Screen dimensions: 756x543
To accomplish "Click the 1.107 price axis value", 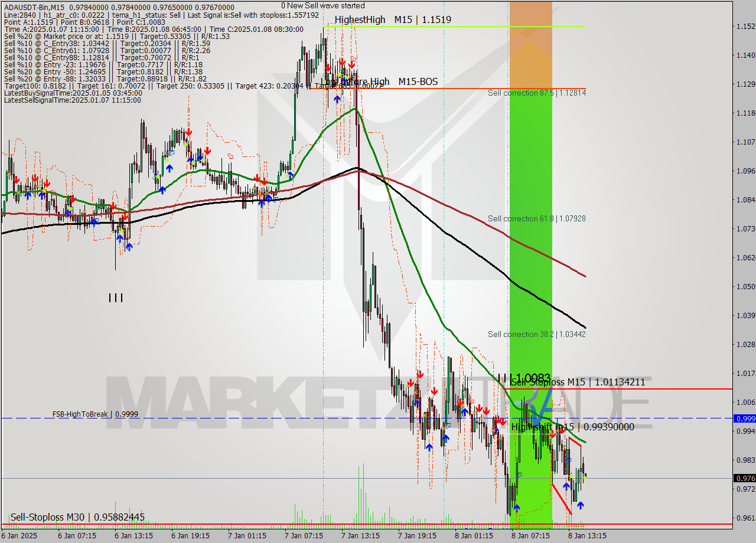I will click(x=745, y=142).
